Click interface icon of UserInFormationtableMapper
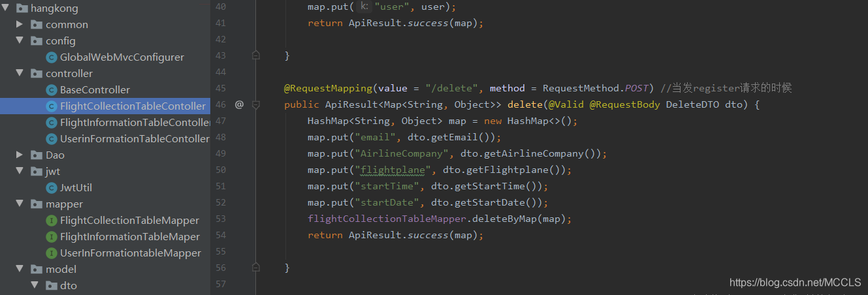Screen dimensions: 868x295 point(51,253)
